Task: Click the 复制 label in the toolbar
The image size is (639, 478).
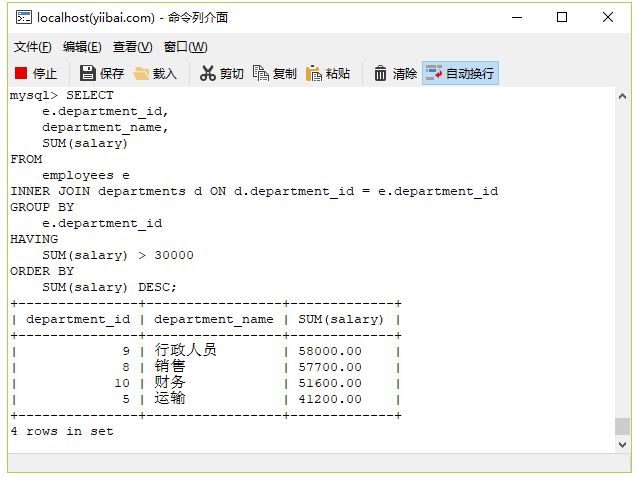Action: click(285, 74)
